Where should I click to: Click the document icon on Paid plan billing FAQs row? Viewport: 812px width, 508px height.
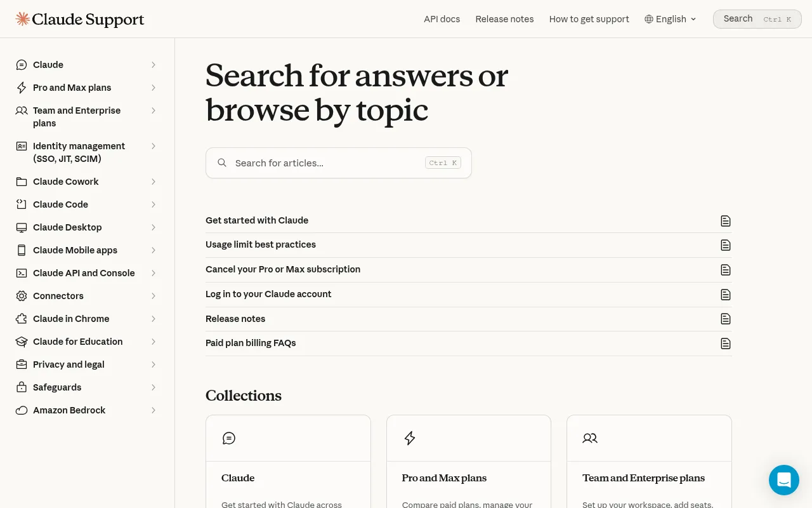(726, 344)
